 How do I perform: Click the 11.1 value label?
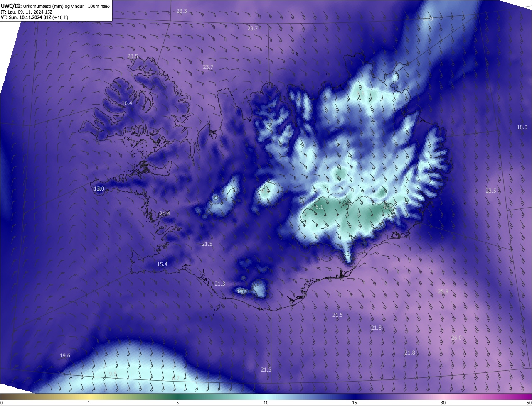tap(242, 292)
